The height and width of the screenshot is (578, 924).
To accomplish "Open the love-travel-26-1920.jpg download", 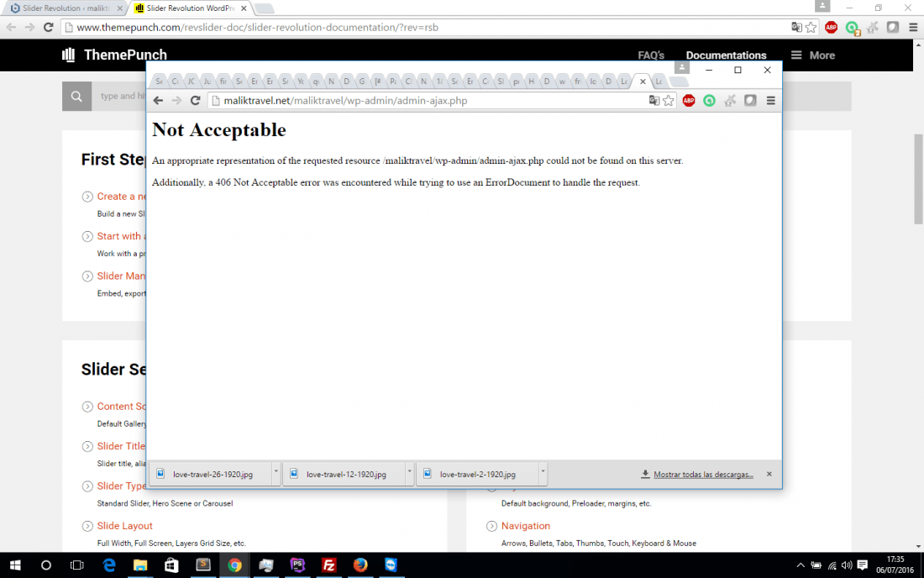I will tap(211, 475).
